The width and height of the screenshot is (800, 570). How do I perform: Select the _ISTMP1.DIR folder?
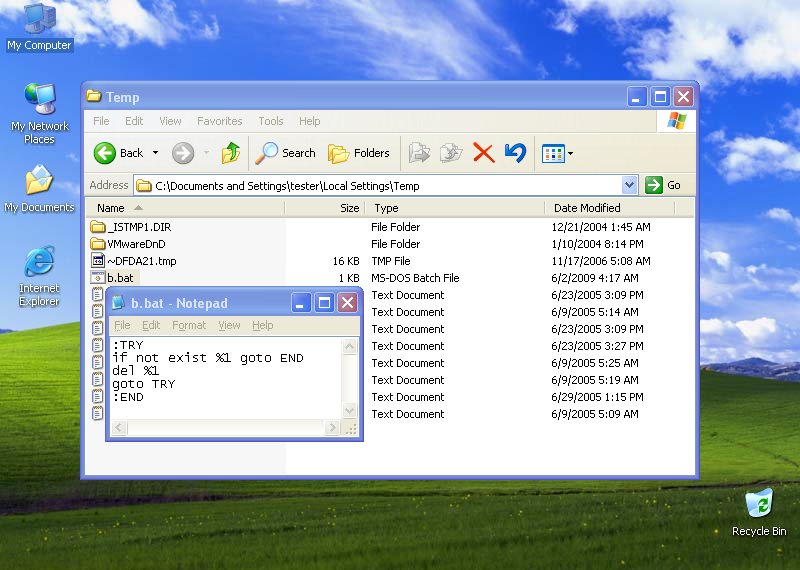139,227
